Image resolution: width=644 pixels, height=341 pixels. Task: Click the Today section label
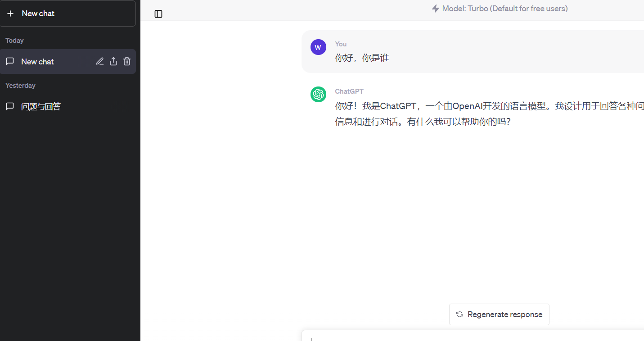click(x=14, y=40)
